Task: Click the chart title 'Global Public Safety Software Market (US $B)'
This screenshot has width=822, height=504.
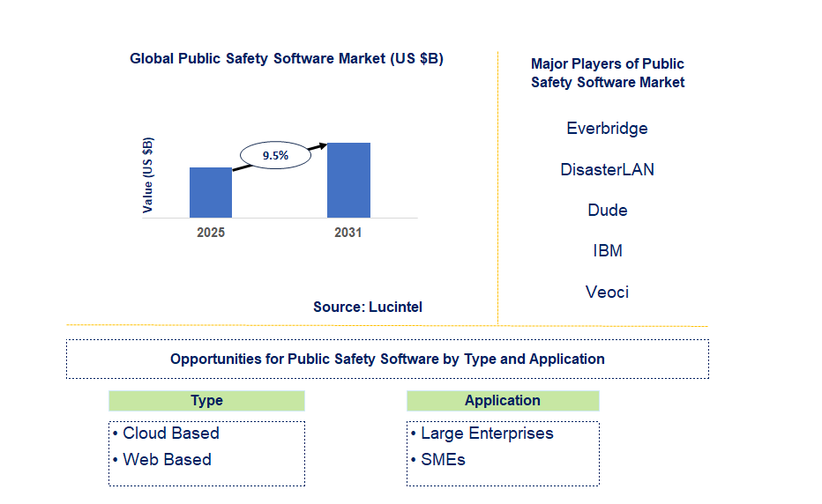Action: 287,58
